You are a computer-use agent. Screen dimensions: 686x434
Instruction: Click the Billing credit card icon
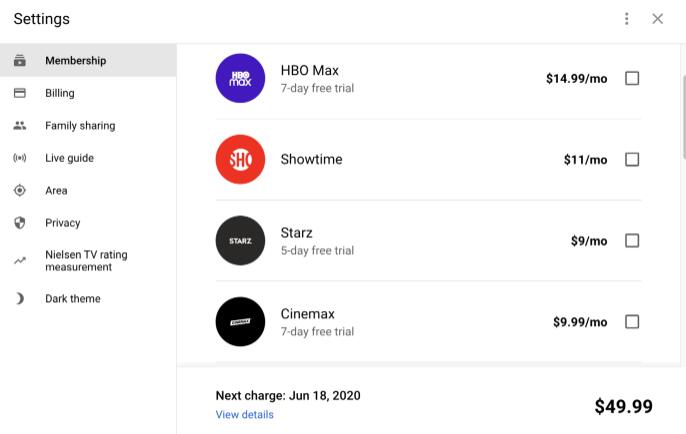point(20,93)
